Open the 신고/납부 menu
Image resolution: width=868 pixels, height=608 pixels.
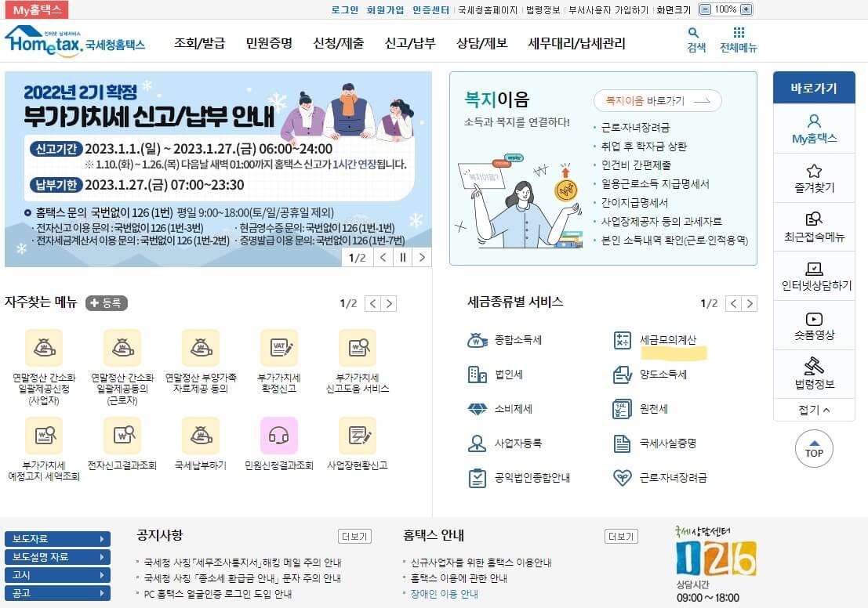410,43
